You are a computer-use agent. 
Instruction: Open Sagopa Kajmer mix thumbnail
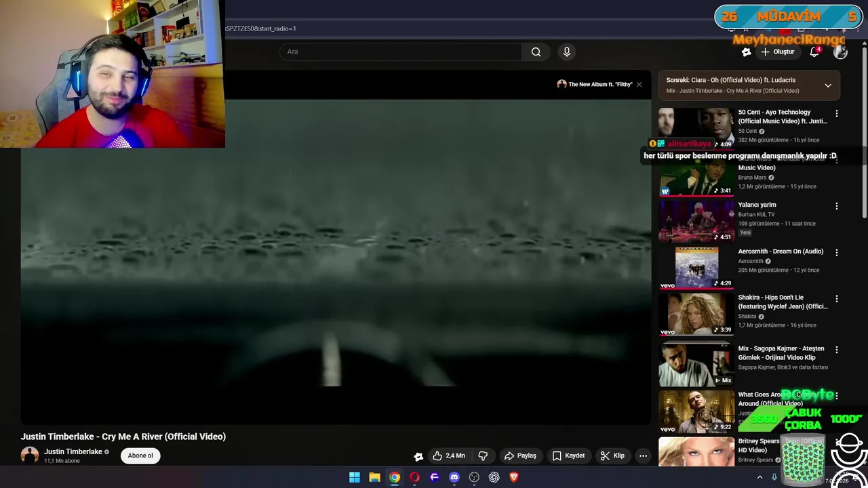[696, 365]
